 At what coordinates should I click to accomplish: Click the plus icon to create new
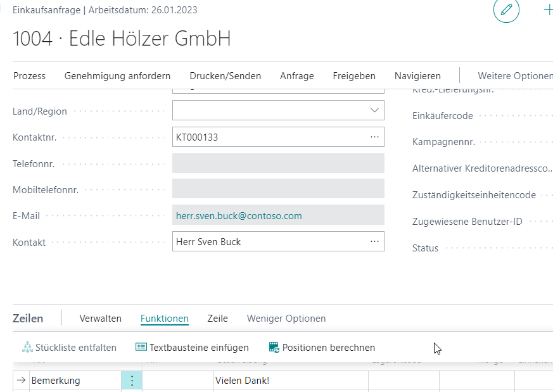click(547, 10)
